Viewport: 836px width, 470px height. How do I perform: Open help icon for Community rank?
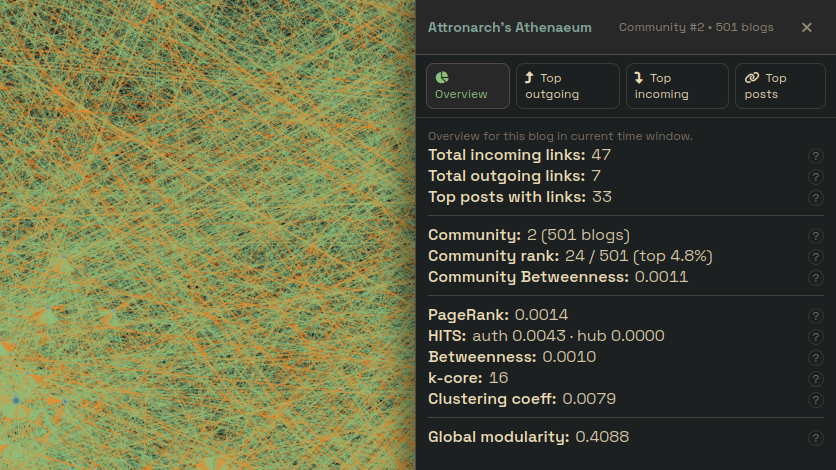(x=815, y=257)
